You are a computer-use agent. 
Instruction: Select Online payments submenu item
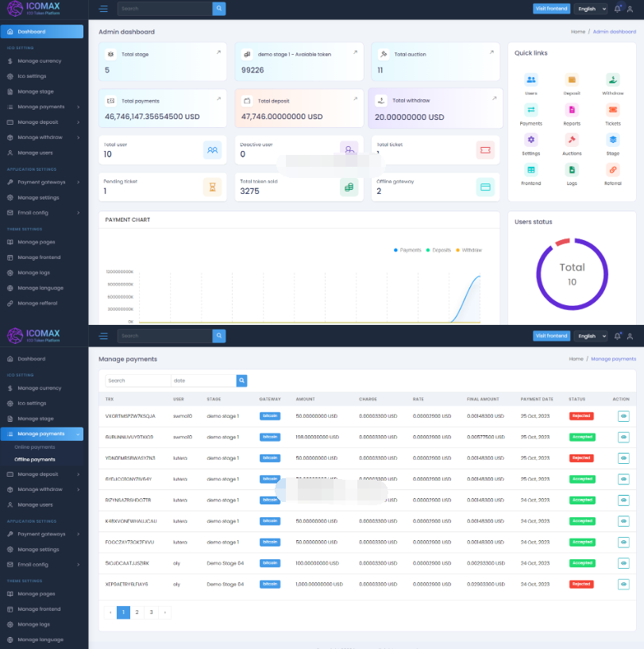point(35,447)
